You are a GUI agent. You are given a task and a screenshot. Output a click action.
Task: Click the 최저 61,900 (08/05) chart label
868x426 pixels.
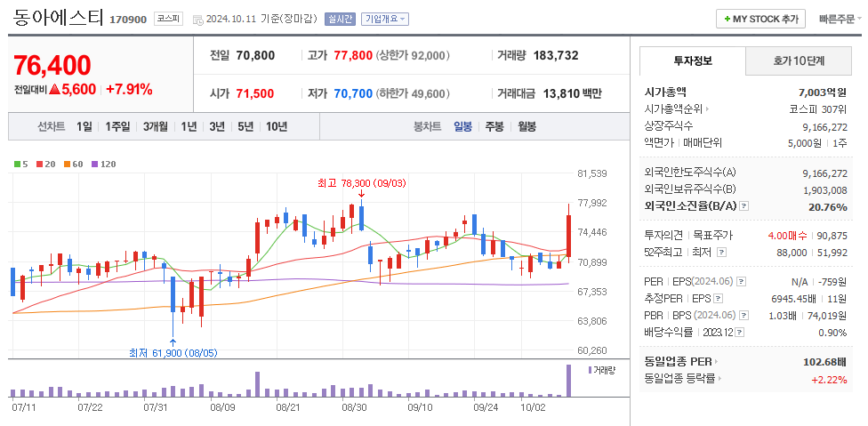(x=173, y=353)
